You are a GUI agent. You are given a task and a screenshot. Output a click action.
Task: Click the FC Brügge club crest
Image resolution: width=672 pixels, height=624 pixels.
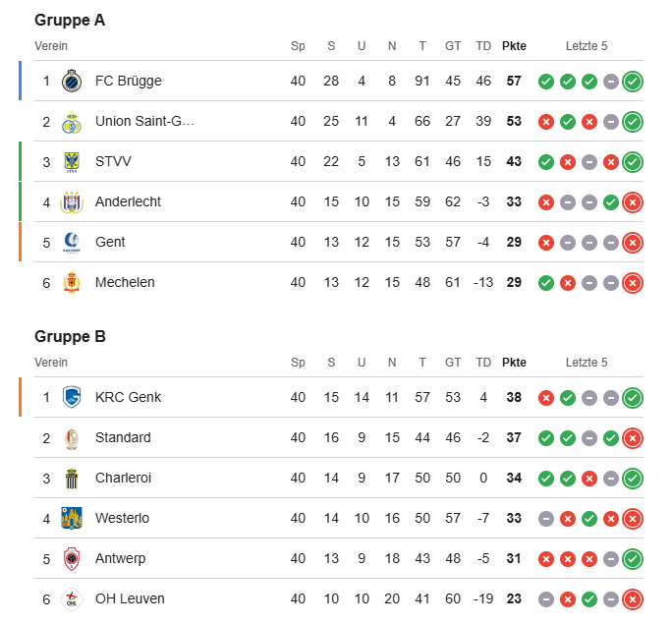click(x=72, y=81)
